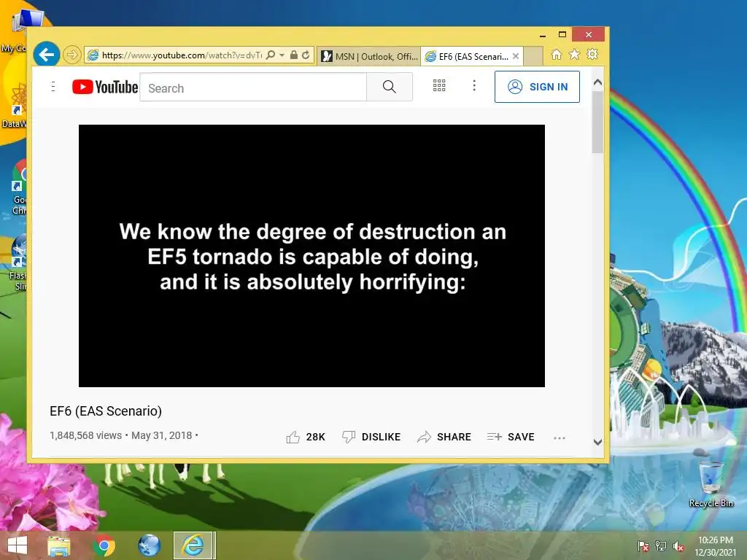Click the video title EF6 (EAS Scenario)
The height and width of the screenshot is (560, 747).
[106, 411]
